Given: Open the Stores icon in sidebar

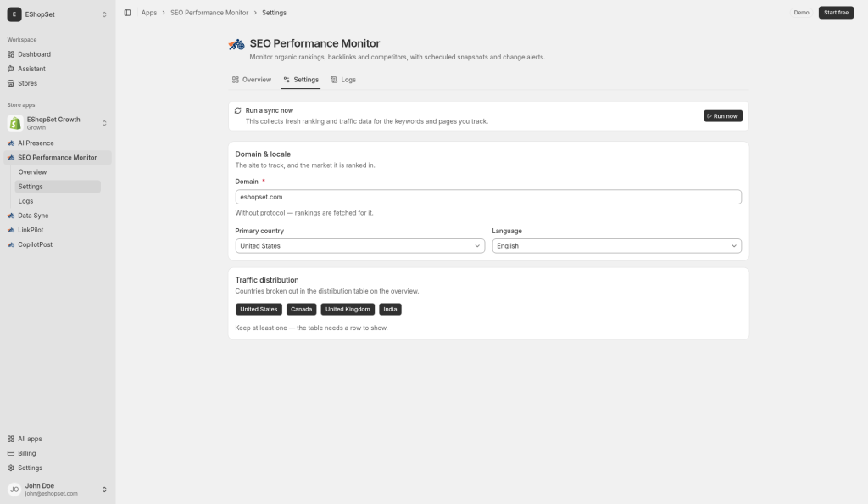Looking at the screenshot, I should [x=10, y=83].
